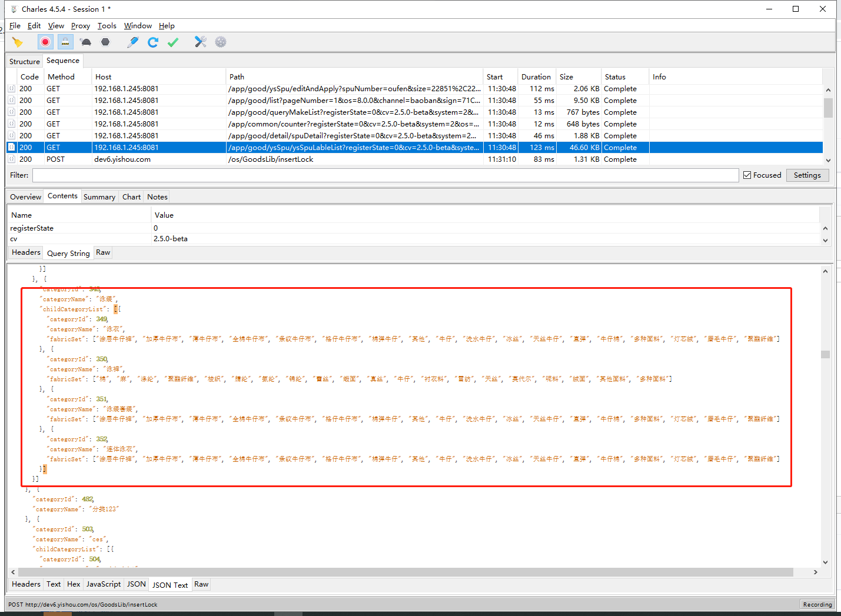Viewport: 841px width, 616px height.
Task: Click scroll-down arrow of query string table
Action: (x=825, y=240)
